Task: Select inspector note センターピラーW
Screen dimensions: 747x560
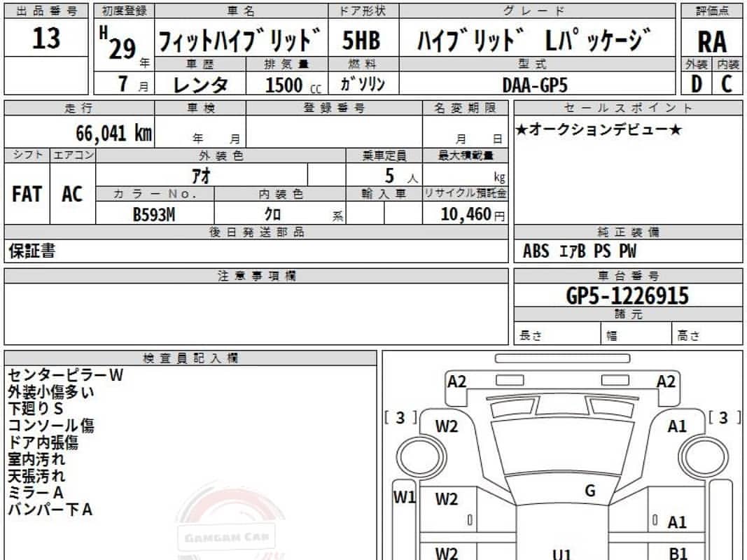Action: click(x=65, y=375)
